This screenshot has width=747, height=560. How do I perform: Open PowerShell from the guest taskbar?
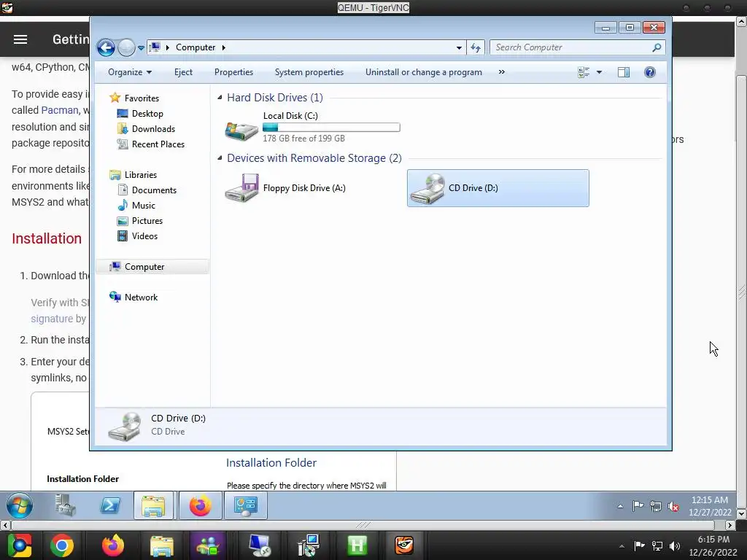click(109, 505)
